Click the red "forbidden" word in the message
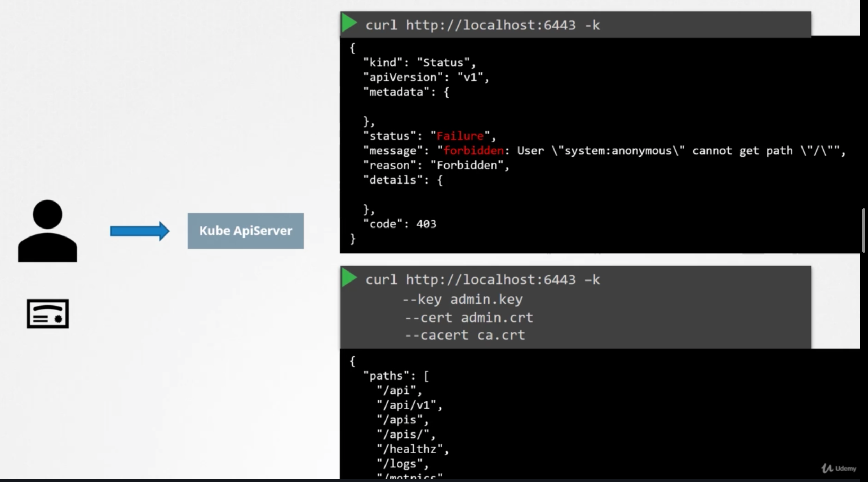Image resolution: width=868 pixels, height=482 pixels. [473, 151]
